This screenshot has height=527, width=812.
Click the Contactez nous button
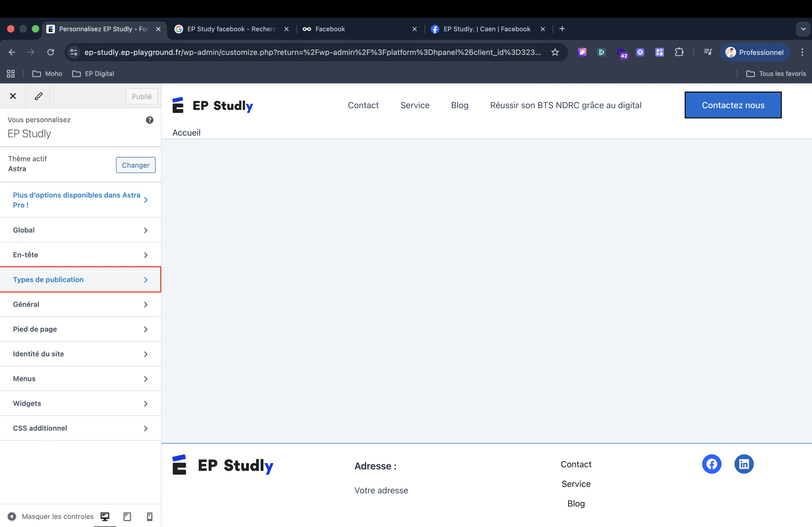coord(733,106)
